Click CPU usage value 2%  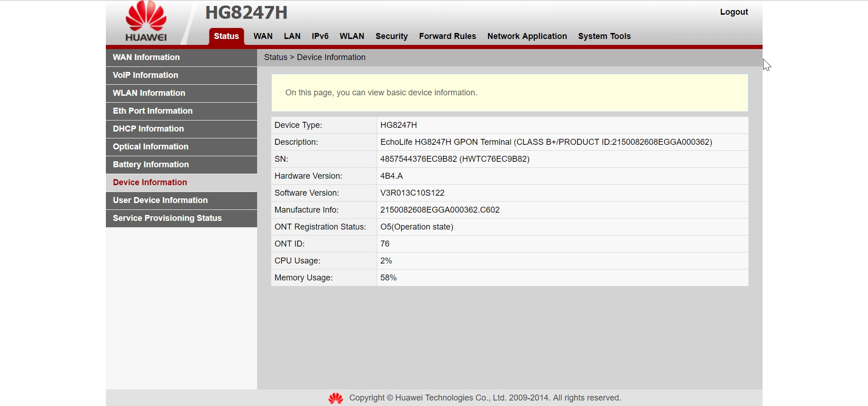coord(386,261)
